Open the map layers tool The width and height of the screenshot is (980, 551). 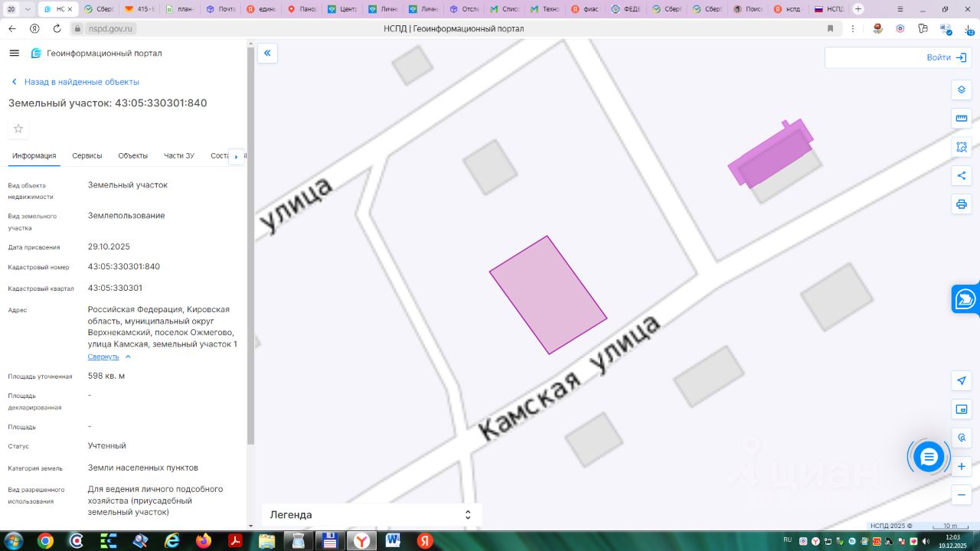pyautogui.click(x=962, y=90)
